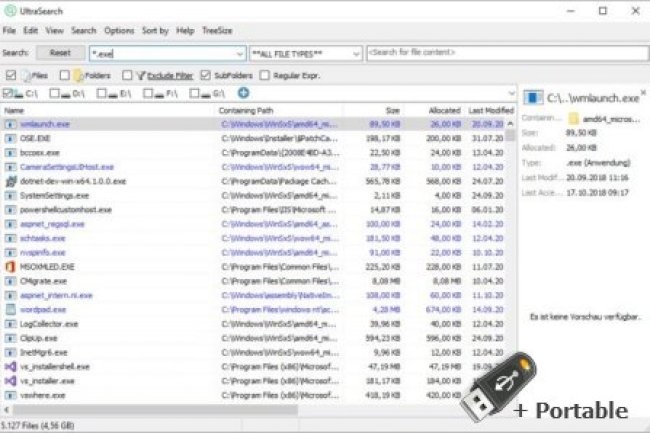650x433 pixels.
Task: Open the Search menu
Action: tap(83, 31)
